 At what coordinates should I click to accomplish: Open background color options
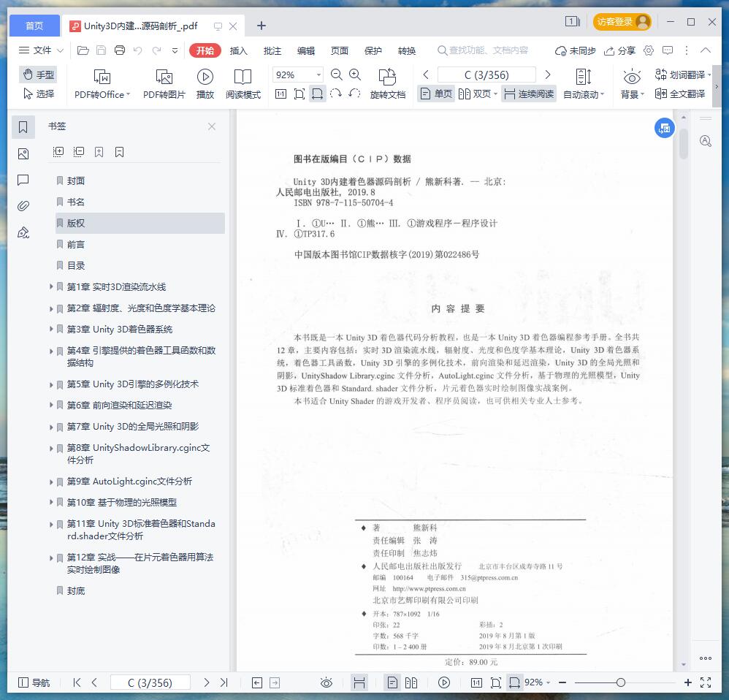[633, 84]
